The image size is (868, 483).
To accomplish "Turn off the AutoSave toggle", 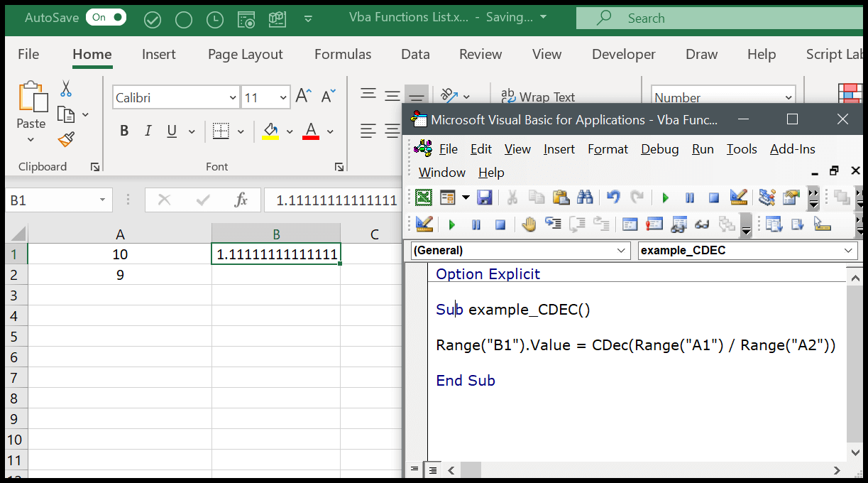I will tap(106, 18).
